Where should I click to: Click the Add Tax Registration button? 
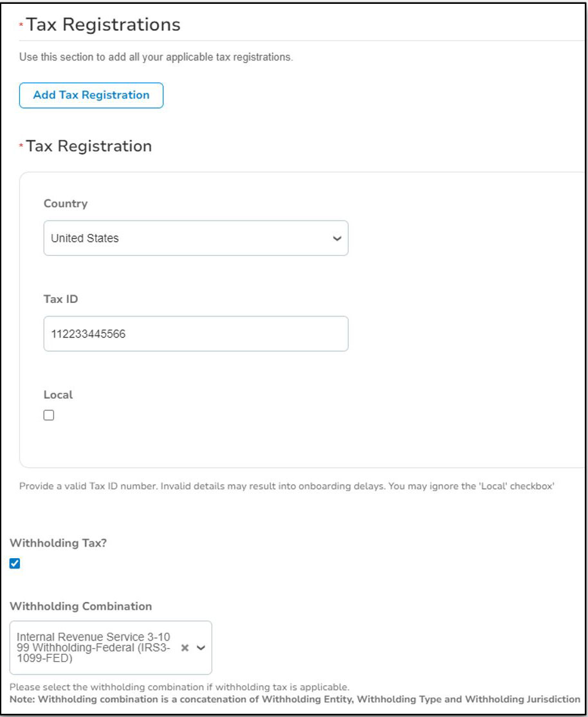coord(91,95)
